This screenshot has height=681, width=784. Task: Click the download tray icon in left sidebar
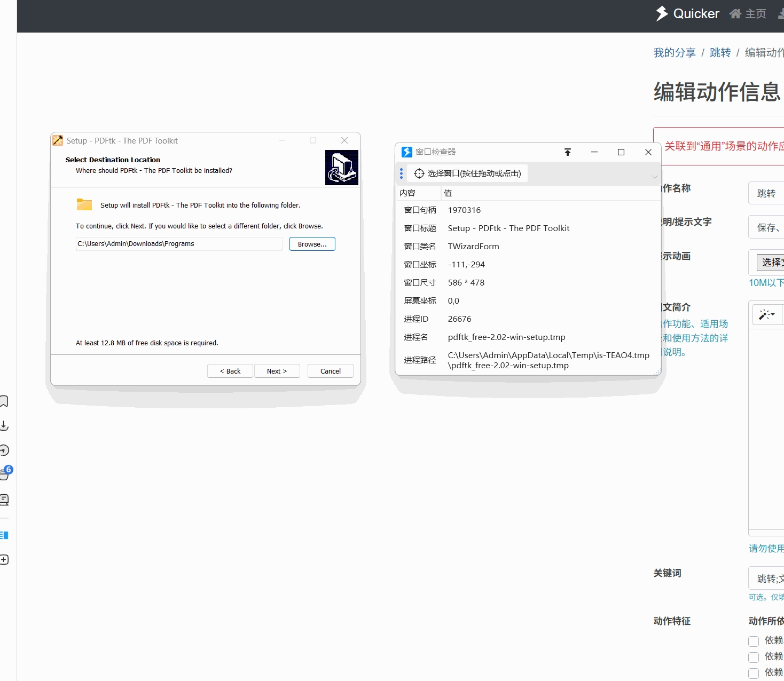pyautogui.click(x=4, y=425)
